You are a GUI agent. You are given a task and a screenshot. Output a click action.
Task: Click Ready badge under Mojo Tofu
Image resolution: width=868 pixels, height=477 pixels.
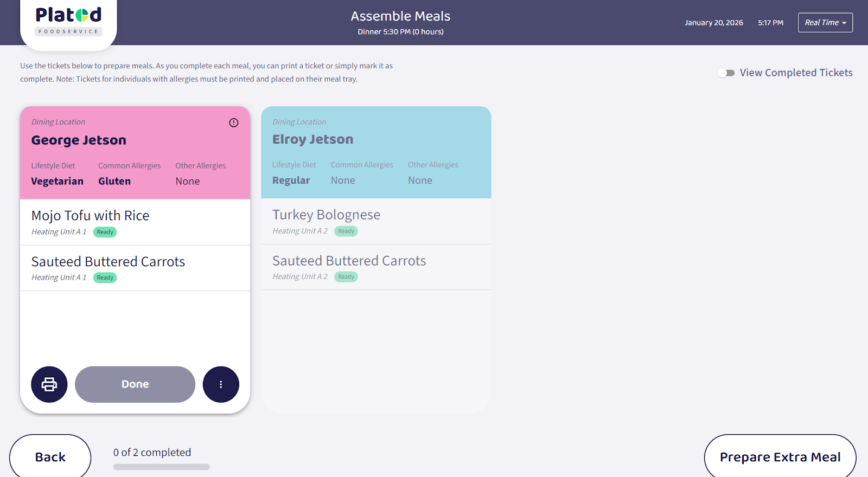(105, 232)
